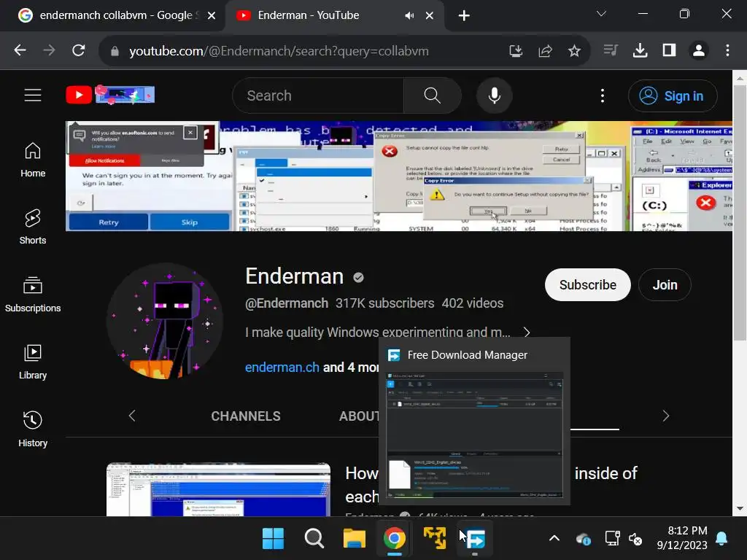Reload the current YouTube page
This screenshot has width=747, height=560.
(x=79, y=50)
